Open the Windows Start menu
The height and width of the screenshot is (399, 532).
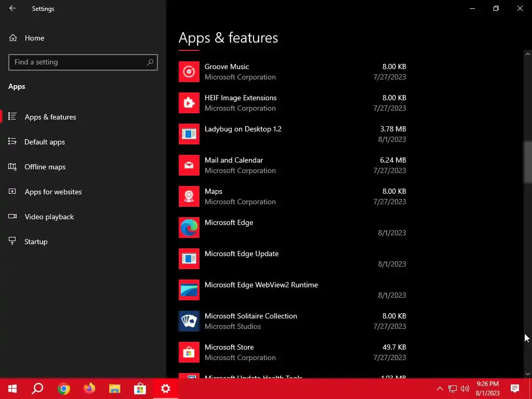pos(12,389)
